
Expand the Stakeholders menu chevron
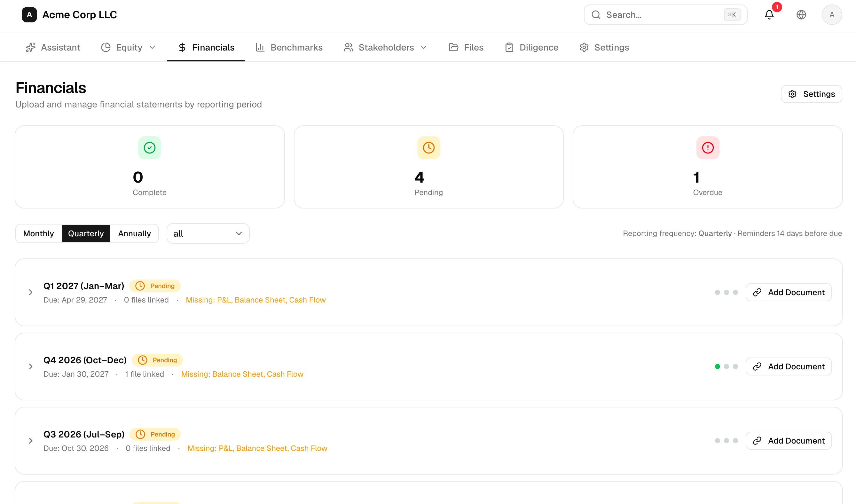click(x=424, y=47)
